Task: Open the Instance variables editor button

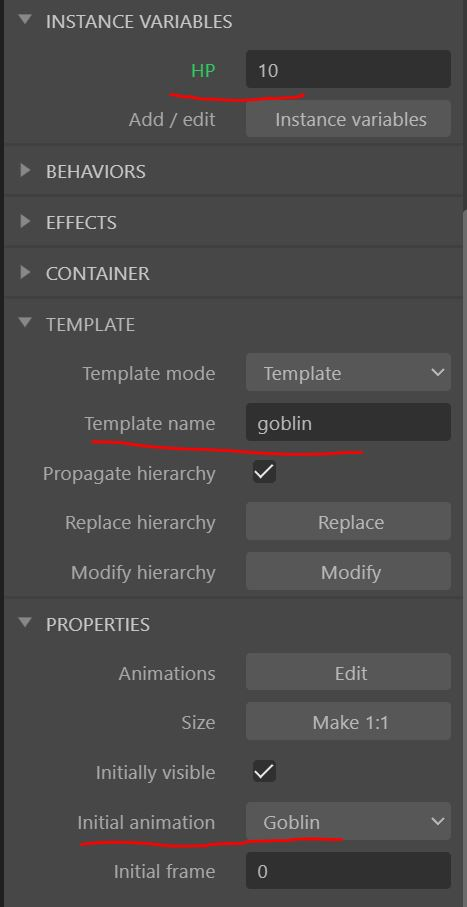Action: 348,119
